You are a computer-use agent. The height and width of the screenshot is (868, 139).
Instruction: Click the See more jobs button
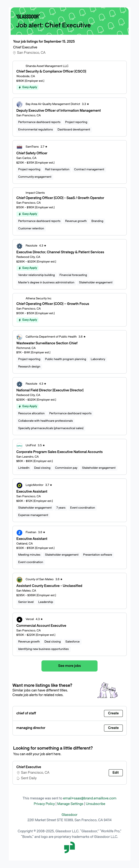tap(69, 666)
